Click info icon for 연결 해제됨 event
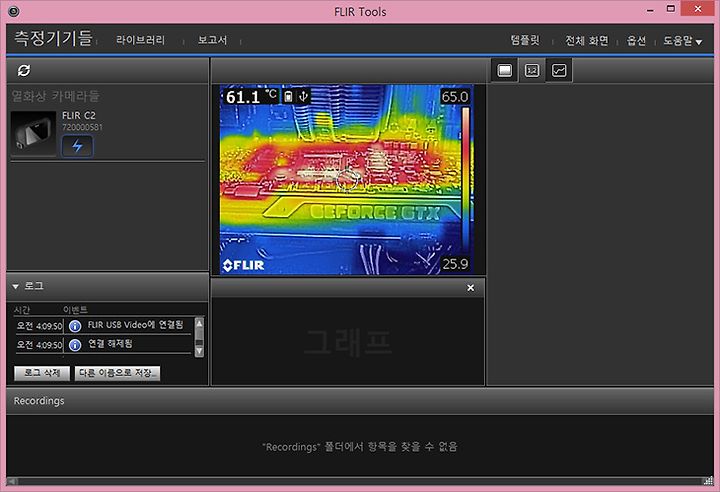 pos(75,345)
